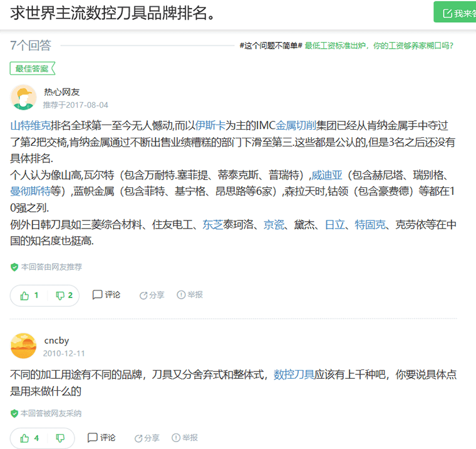This screenshot has height=449, width=476.
Task: Open the 威迪亚 keyword link
Action: click(327, 175)
